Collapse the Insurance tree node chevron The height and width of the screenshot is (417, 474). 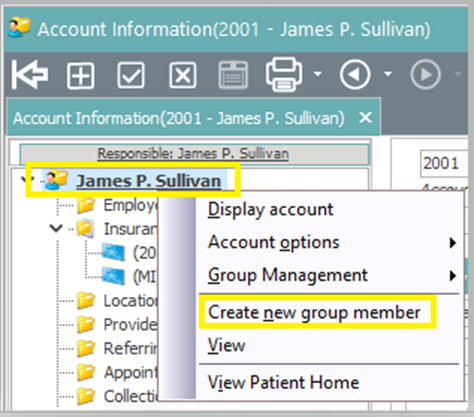56,228
